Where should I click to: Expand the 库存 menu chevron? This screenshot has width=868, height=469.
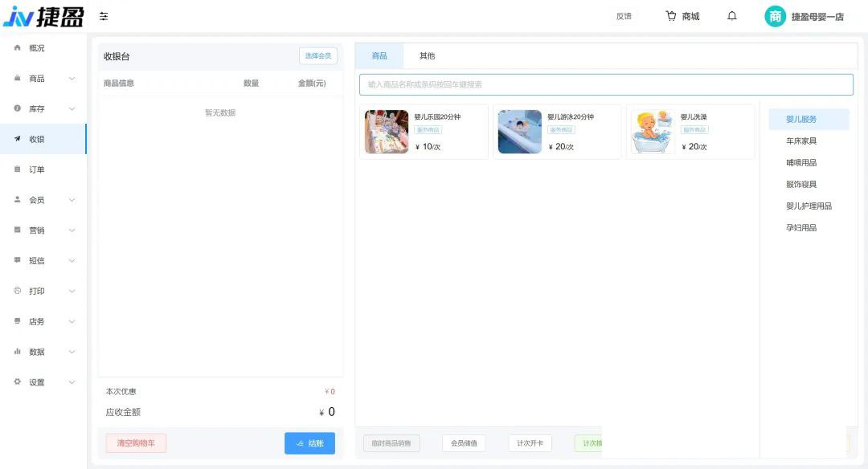[x=72, y=109]
